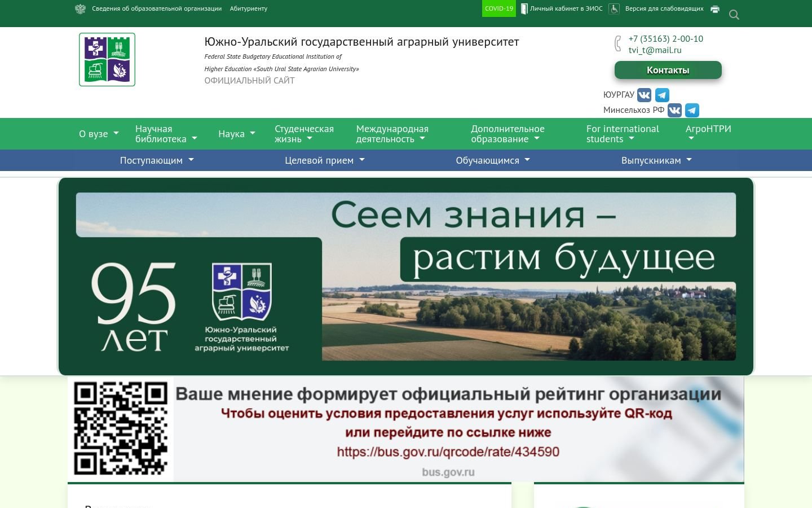Click the university logo emblem in header
Viewport: 812px width, 508px height.
coord(107,59)
